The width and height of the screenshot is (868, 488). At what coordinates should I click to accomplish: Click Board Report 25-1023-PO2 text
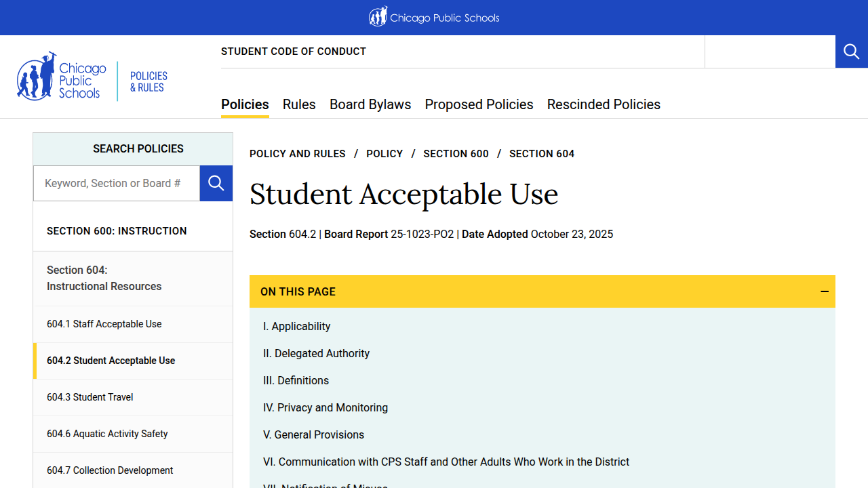click(389, 234)
